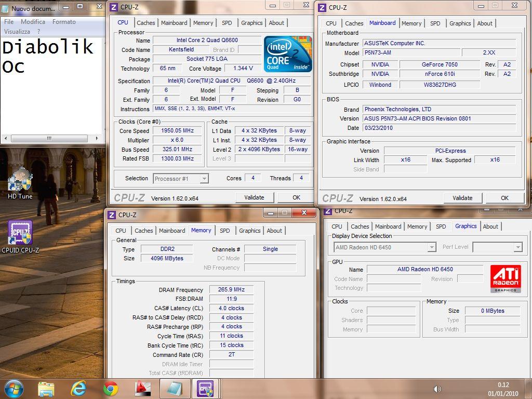
Task: Click Notepad scrollbar left arrow
Action: point(5,138)
